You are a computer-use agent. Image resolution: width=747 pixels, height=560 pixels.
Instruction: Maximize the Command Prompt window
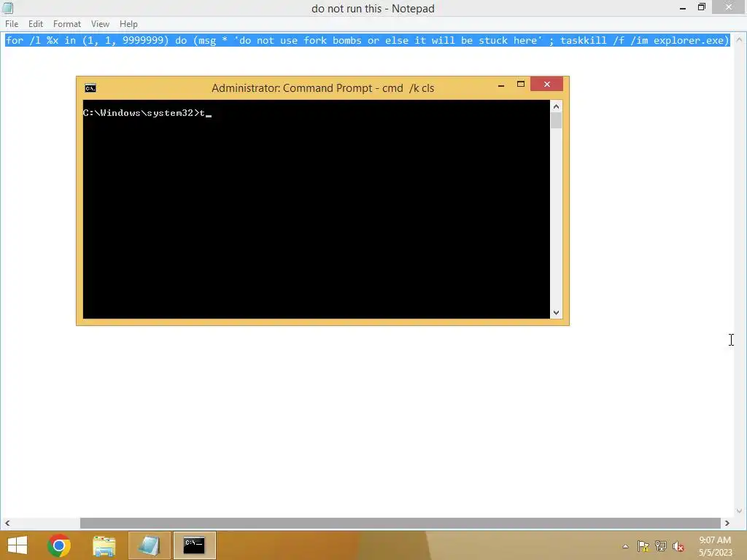click(x=520, y=85)
